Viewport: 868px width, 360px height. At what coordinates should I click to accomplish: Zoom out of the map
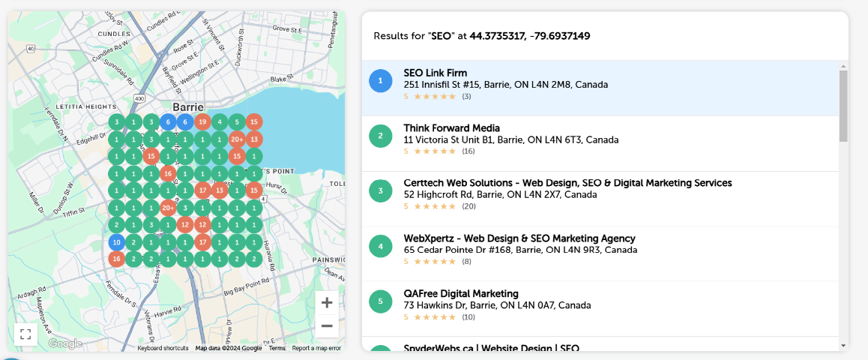(327, 325)
